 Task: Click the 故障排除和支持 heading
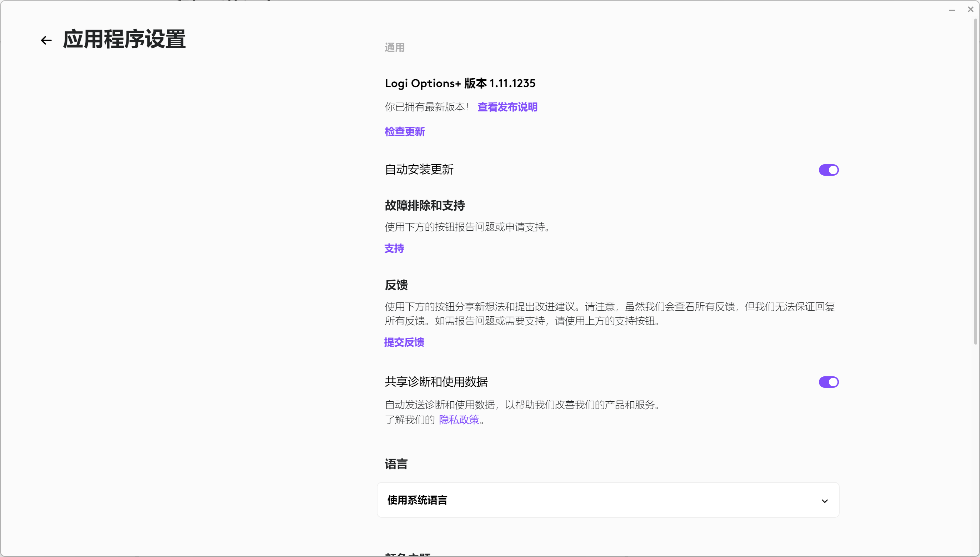425,205
